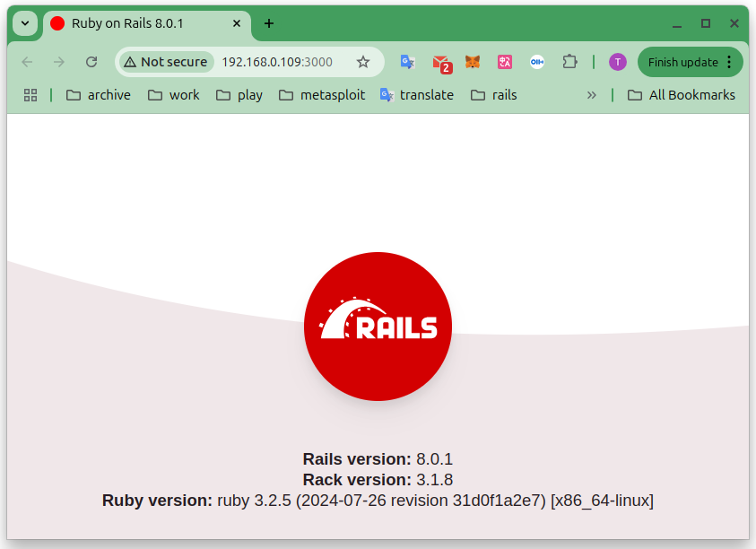Screen dimensions: 756x549
Task: Open the archive bookmarks folder
Action: pos(99,95)
